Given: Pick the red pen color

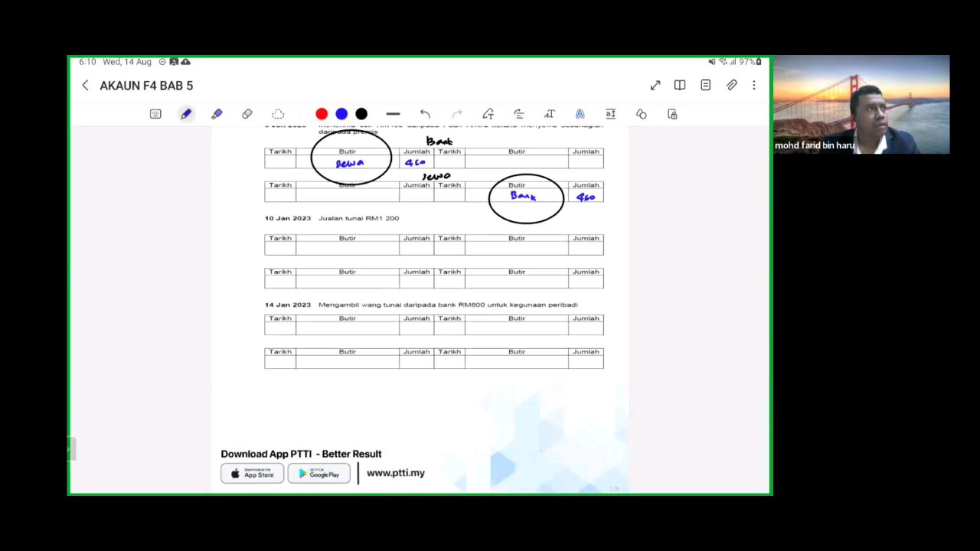Looking at the screenshot, I should 322,114.
